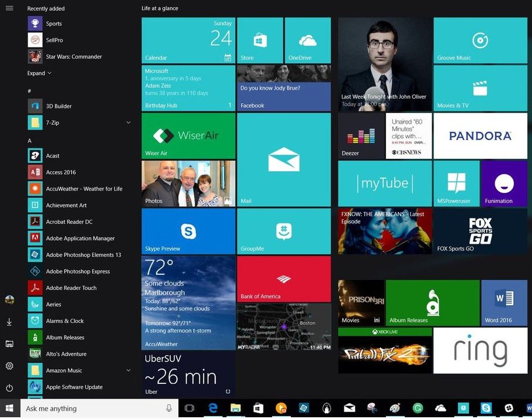The height and width of the screenshot is (419, 532).
Task: Expand the Recently added list
Action: point(39,73)
